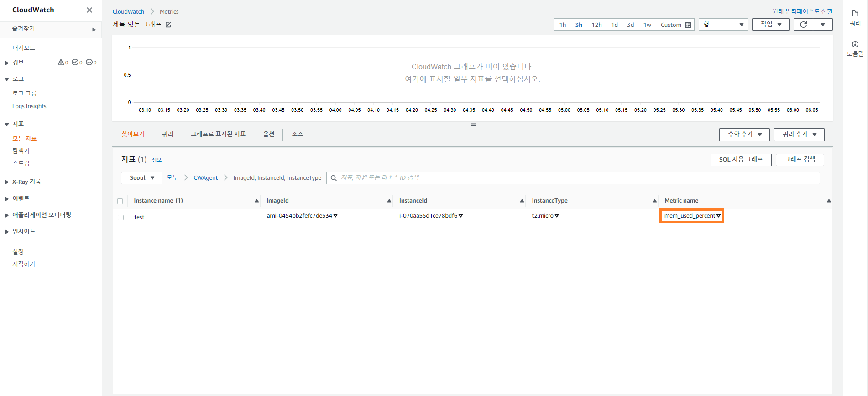Open the Seoul region dropdown
The height and width of the screenshot is (396, 868).
click(x=141, y=178)
